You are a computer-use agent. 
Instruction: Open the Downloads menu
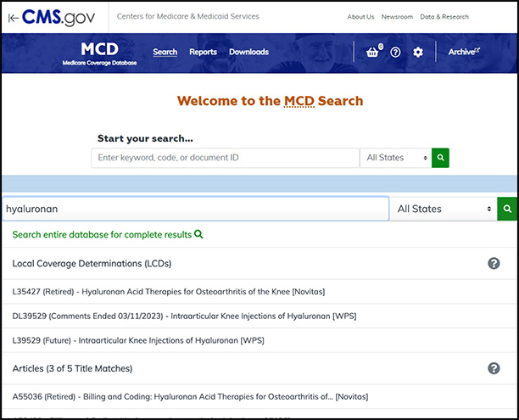[x=248, y=53]
